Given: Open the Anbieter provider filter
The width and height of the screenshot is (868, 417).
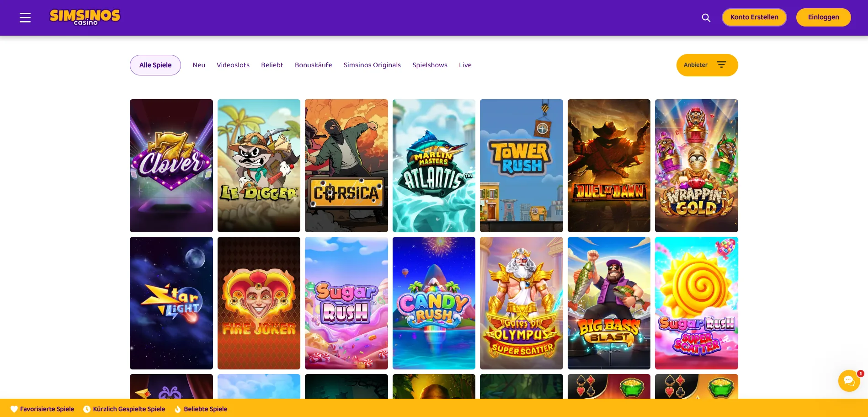Looking at the screenshot, I should point(707,65).
